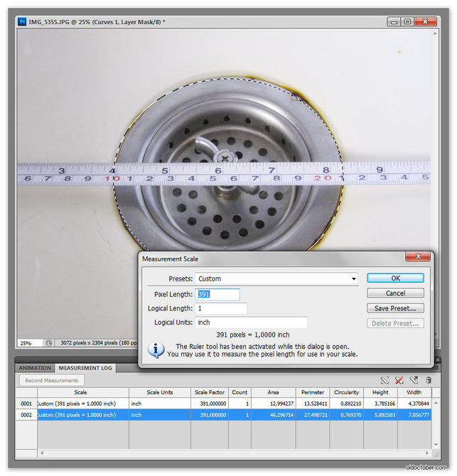
Task: Click the Photoshop icon in document title bar
Action: click(x=21, y=22)
